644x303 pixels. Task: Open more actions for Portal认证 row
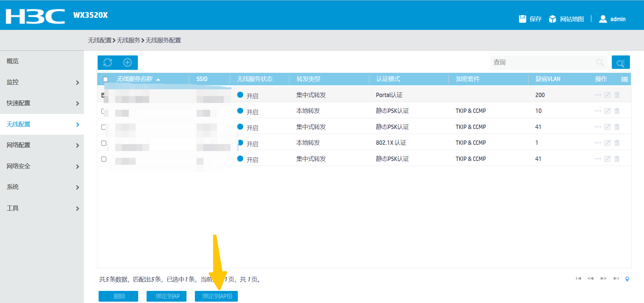click(598, 95)
